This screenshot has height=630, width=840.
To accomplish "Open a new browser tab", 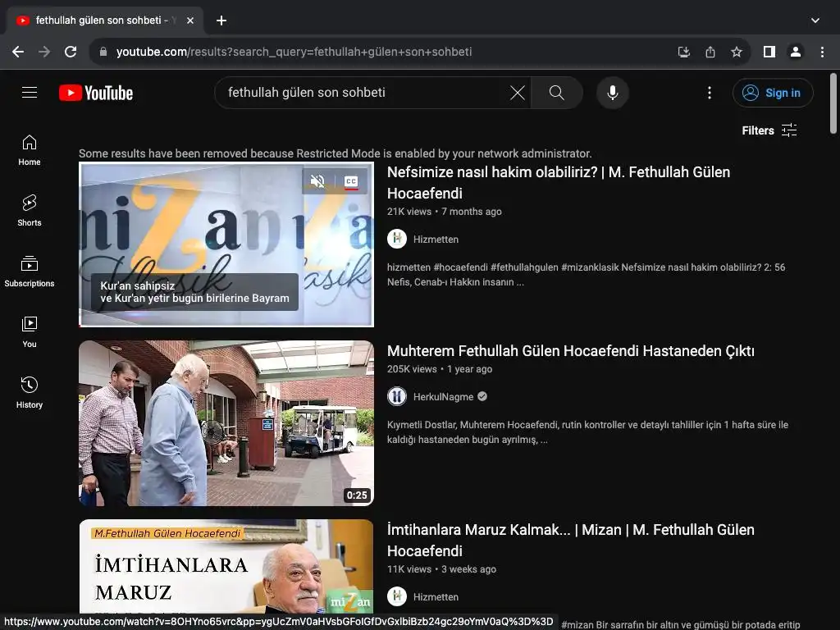I will 221,21.
